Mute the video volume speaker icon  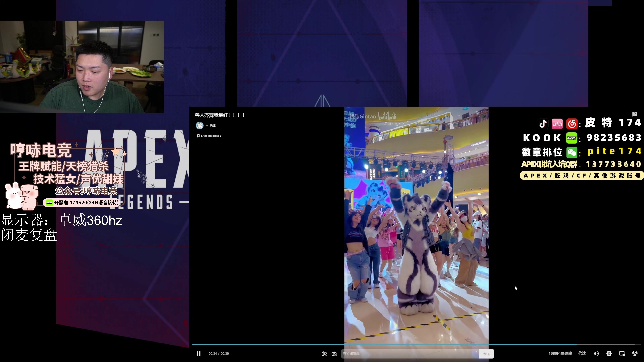click(596, 353)
